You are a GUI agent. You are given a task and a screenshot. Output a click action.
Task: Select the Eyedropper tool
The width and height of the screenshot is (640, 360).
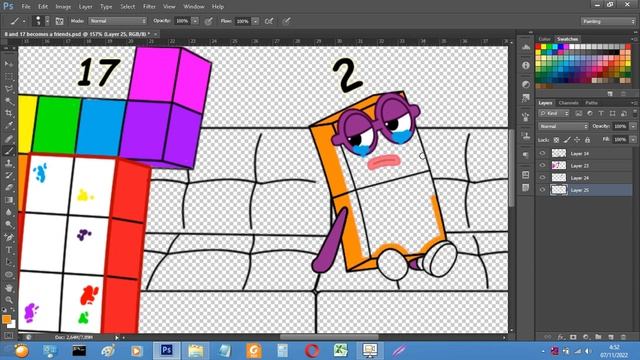point(9,126)
